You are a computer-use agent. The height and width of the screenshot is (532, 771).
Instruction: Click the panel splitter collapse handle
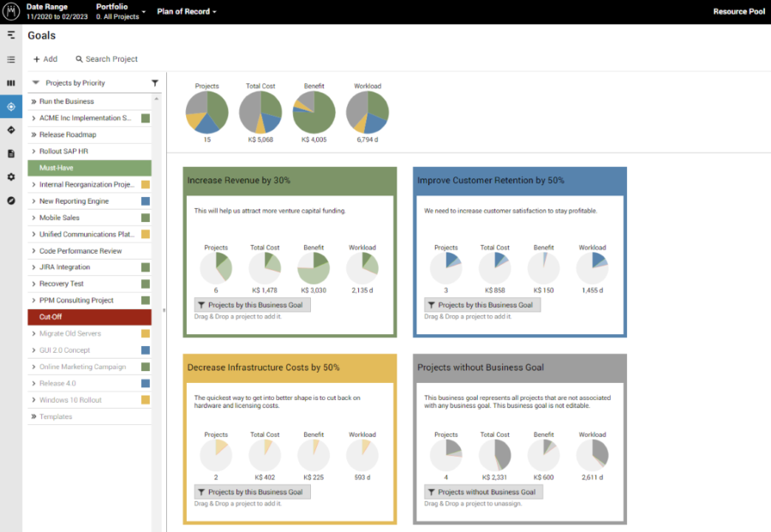(x=164, y=310)
